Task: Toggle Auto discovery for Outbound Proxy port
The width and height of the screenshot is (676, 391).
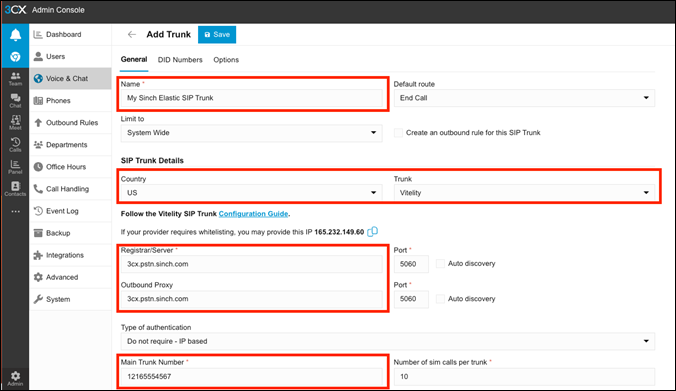Action: (x=440, y=299)
